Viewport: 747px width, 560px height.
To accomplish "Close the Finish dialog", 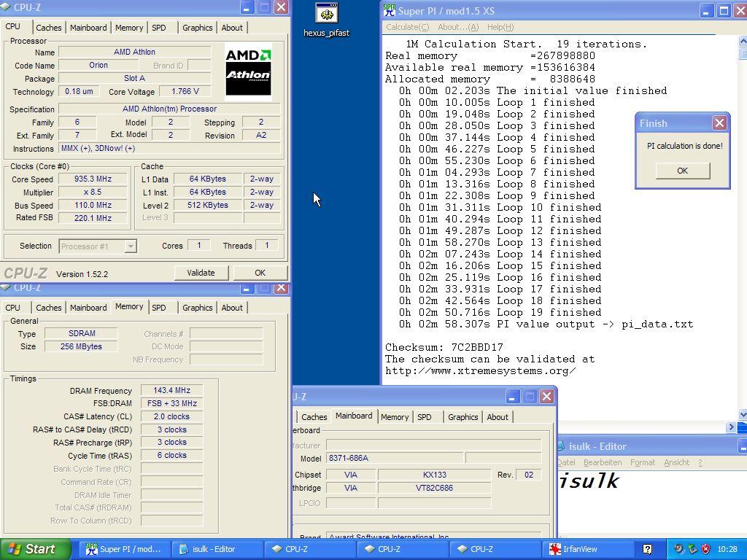I will pos(719,123).
